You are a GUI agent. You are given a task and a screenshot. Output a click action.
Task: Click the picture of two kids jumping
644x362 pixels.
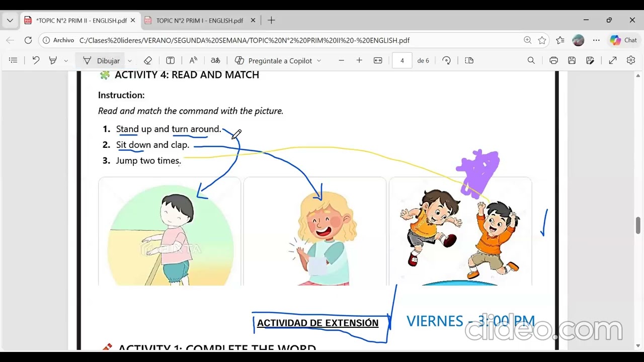pyautogui.click(x=460, y=232)
